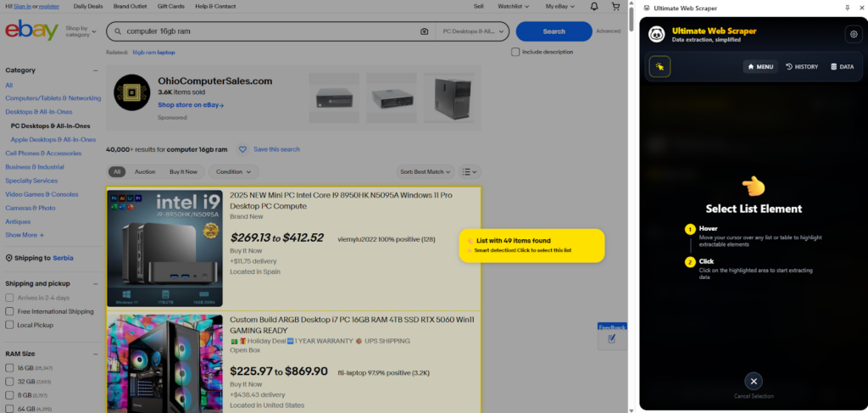Switch to DATA tab in scraper
The width and height of the screenshot is (868, 413).
pos(842,66)
